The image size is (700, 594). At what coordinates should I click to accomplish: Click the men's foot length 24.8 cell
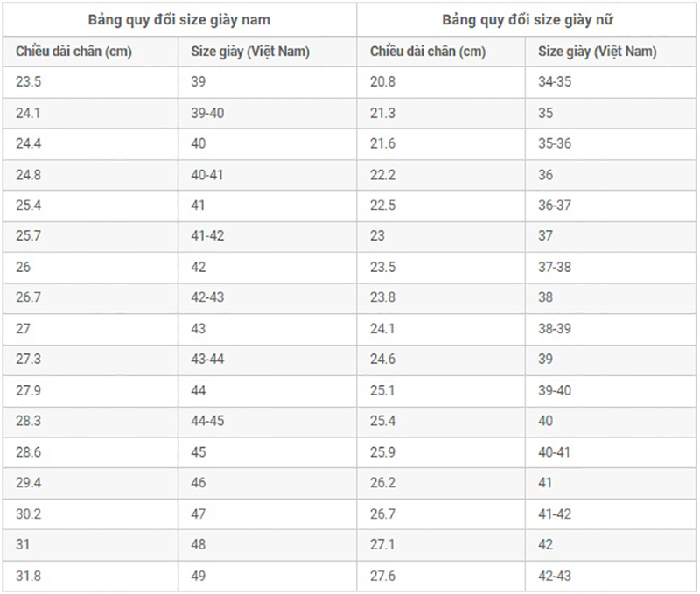point(29,175)
